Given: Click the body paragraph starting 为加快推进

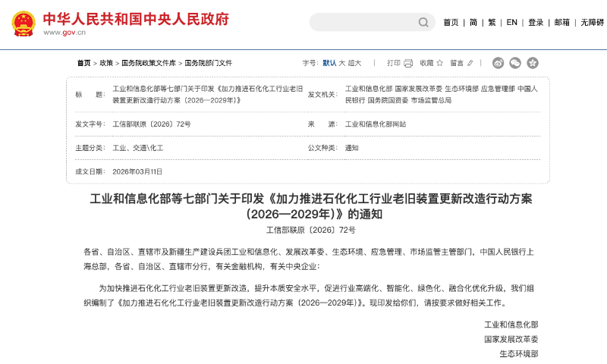Looking at the screenshot, I should (309, 296).
